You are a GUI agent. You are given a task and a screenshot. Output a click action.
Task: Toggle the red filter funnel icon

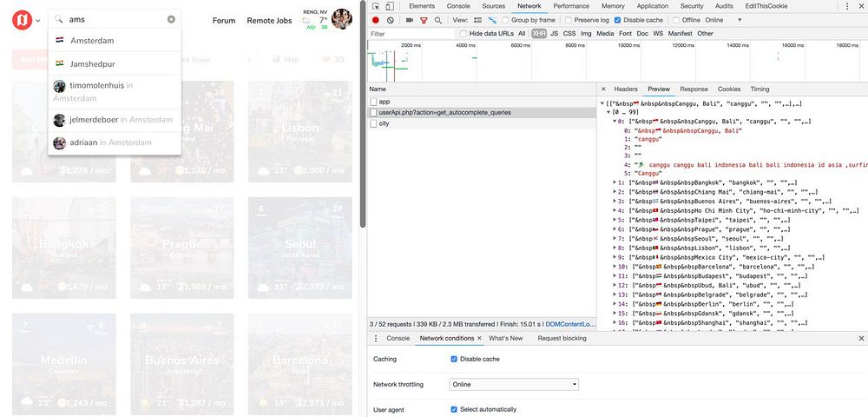click(424, 20)
